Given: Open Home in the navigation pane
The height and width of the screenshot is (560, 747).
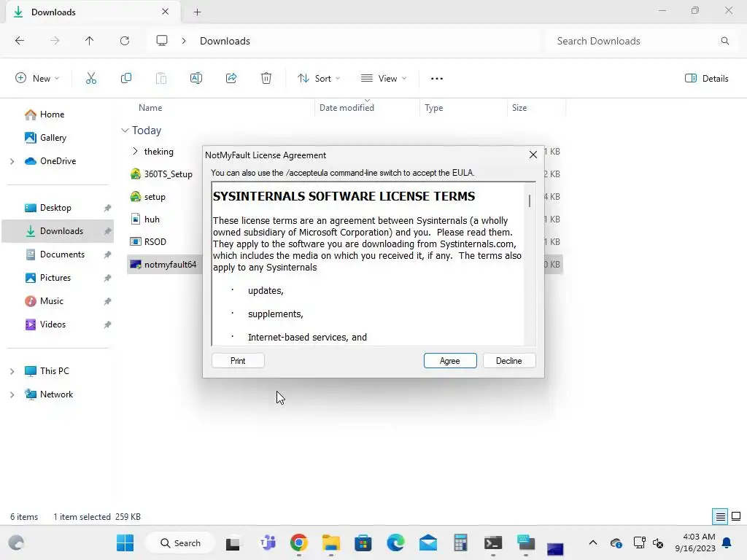Looking at the screenshot, I should [52, 114].
